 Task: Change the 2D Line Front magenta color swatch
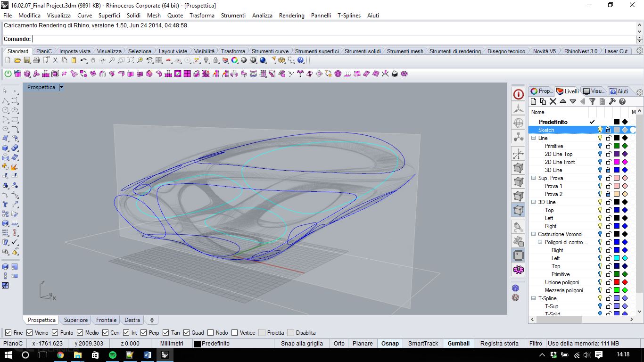[616, 162]
